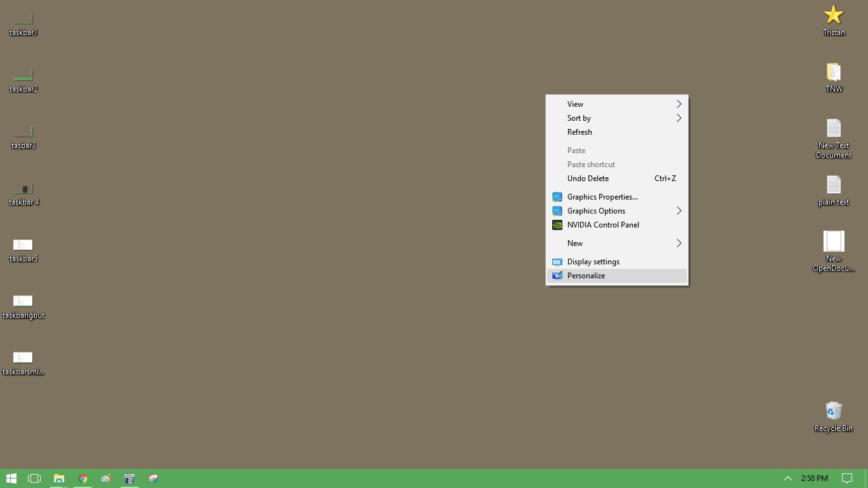Launch Google Chrome from the taskbar
Viewport: 868px width, 488px height.
coord(83,478)
